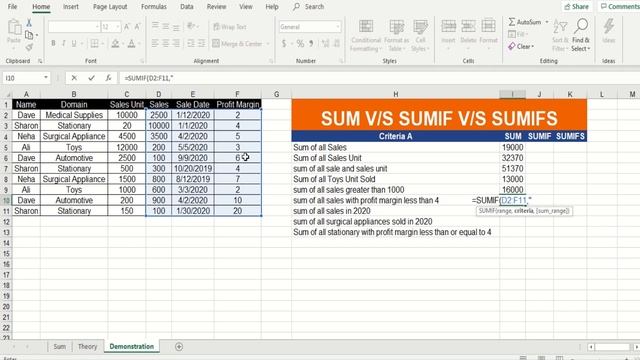Open Conditional Formatting menu
Image resolution: width=640 pixels, height=360 pixels.
[x=366, y=36]
